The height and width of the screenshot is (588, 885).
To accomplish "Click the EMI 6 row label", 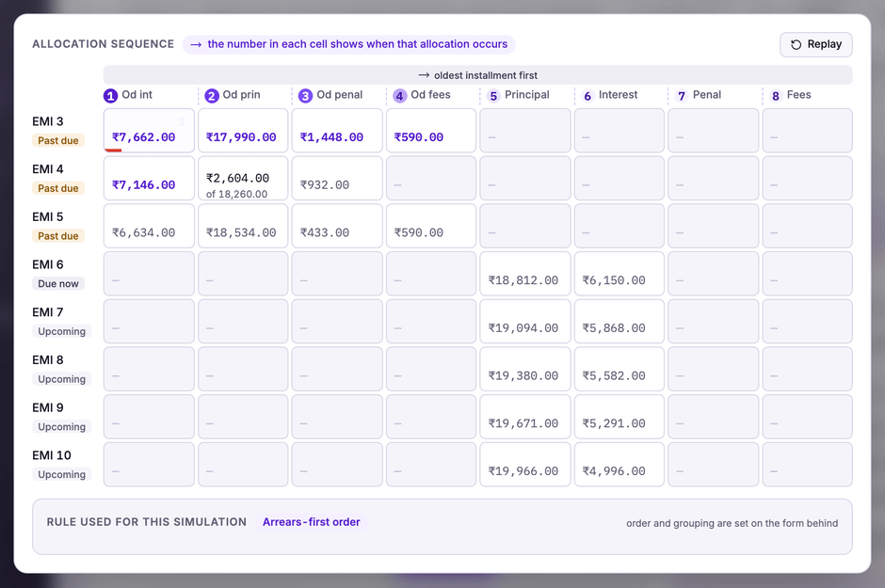I will pyautogui.click(x=48, y=264).
